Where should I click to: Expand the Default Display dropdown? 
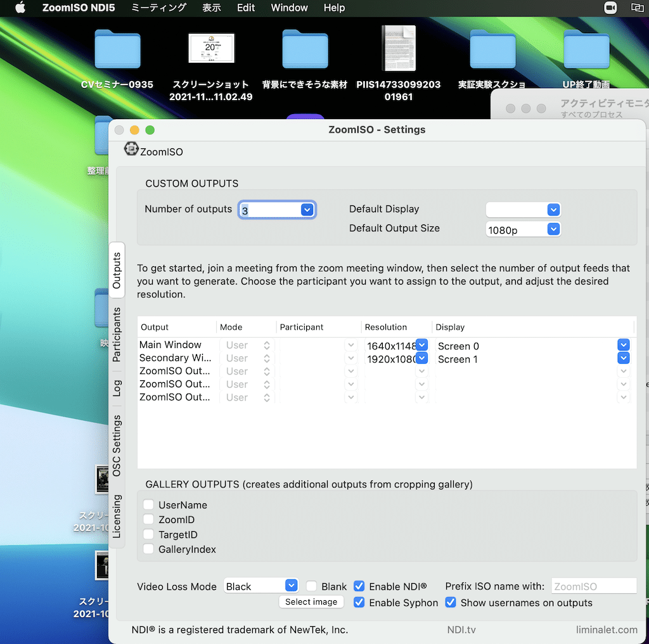(553, 209)
